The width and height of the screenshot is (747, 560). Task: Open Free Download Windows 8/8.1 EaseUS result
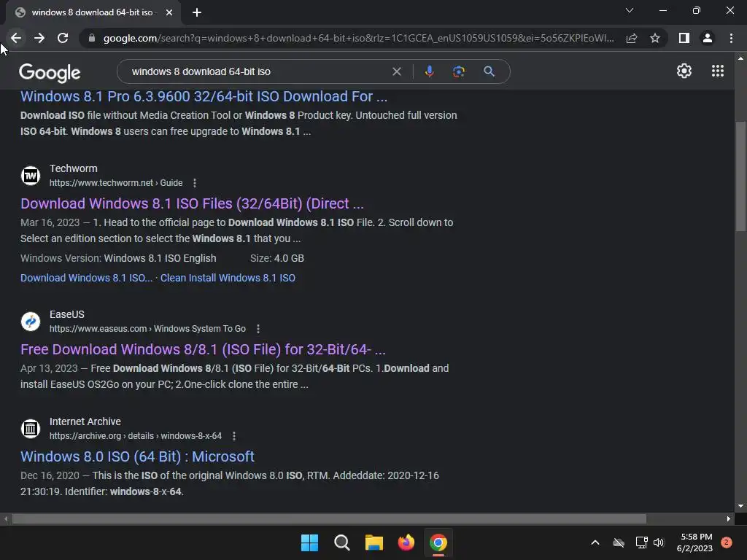tap(203, 349)
